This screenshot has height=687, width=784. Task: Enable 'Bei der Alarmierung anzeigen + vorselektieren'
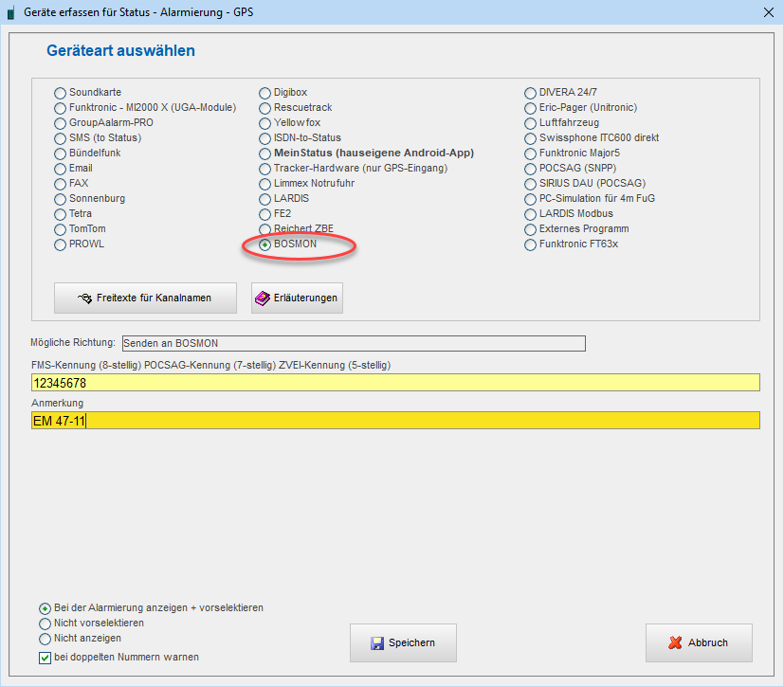[x=46, y=608]
